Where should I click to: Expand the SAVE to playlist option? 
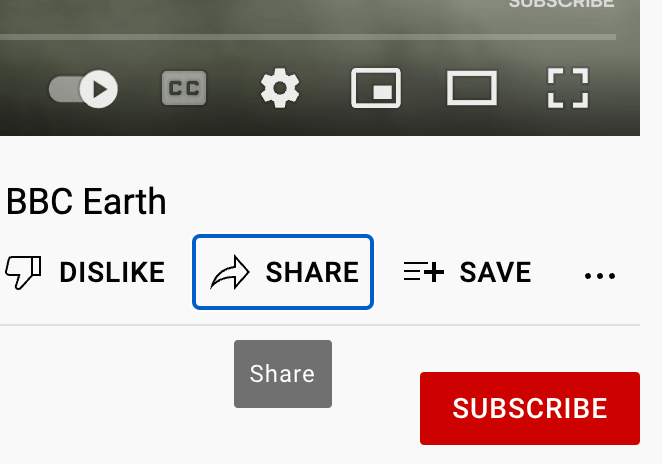point(495,272)
